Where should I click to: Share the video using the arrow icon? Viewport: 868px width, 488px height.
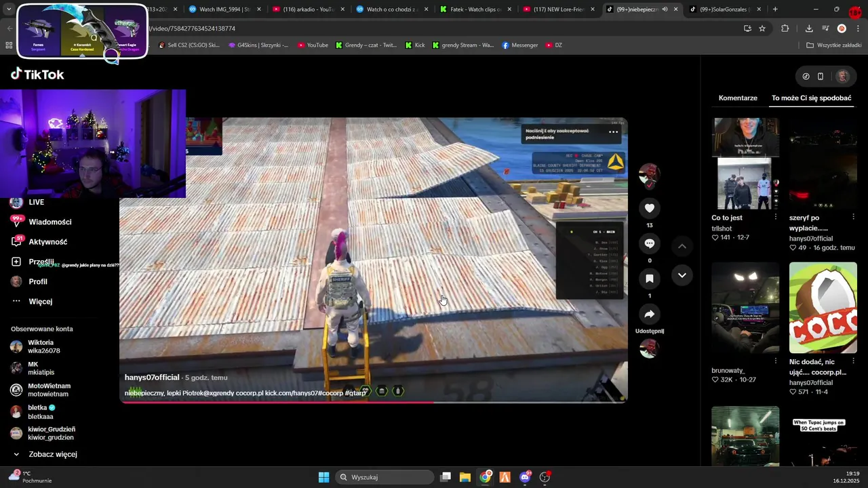pyautogui.click(x=649, y=314)
